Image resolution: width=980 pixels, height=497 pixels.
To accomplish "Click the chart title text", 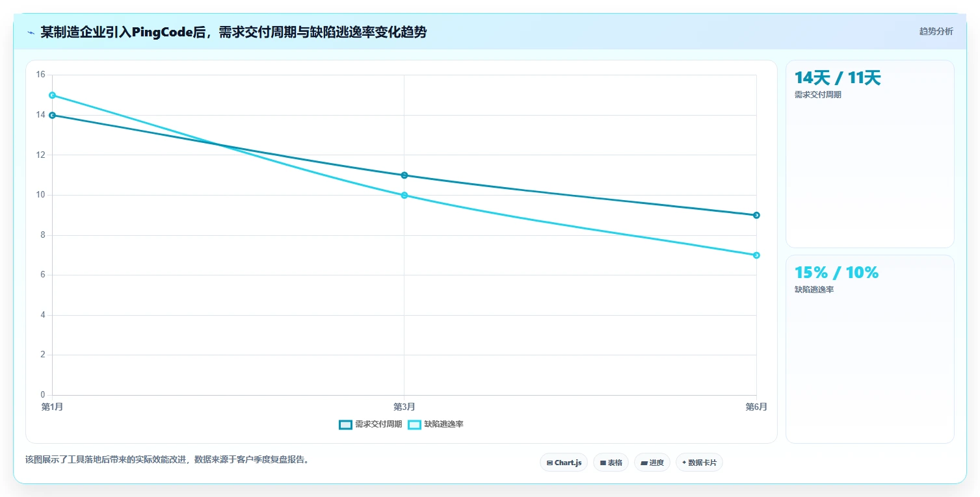I will coord(233,32).
